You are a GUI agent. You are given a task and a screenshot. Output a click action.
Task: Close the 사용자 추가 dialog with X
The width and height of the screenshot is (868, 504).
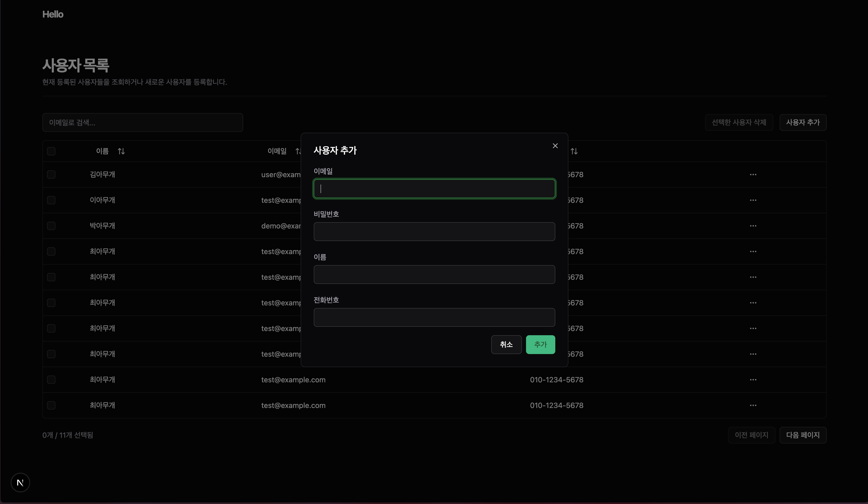pyautogui.click(x=555, y=146)
